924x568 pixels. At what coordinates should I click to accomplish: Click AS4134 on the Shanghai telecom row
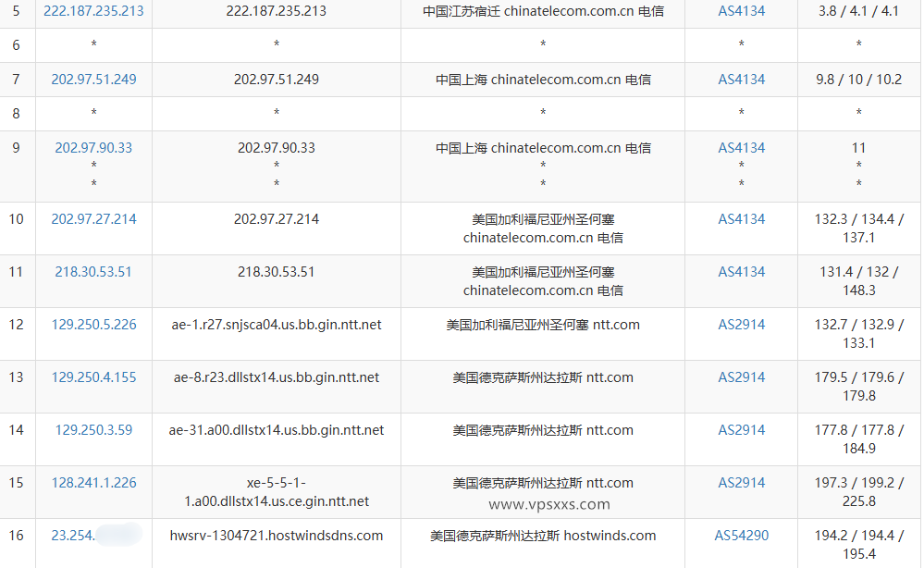click(740, 80)
